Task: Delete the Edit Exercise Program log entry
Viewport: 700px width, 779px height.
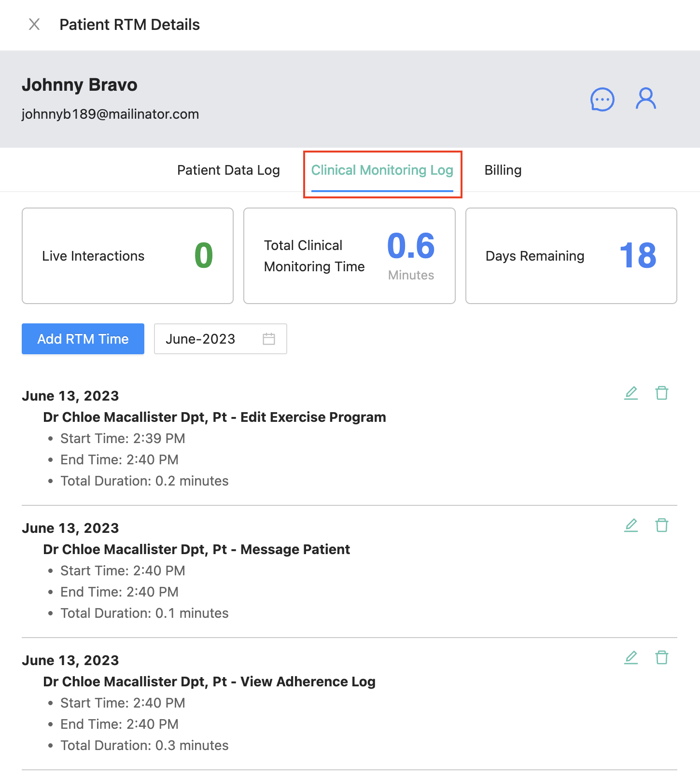Action: [662, 393]
